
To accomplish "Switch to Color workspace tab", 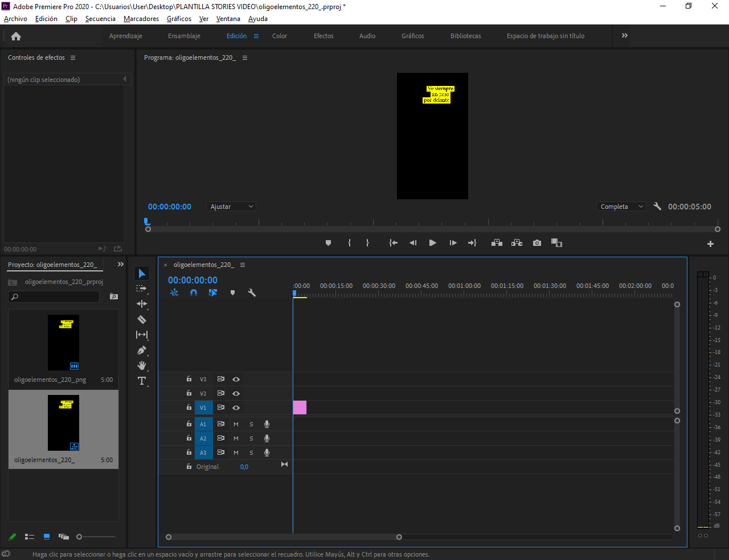I will click(280, 36).
